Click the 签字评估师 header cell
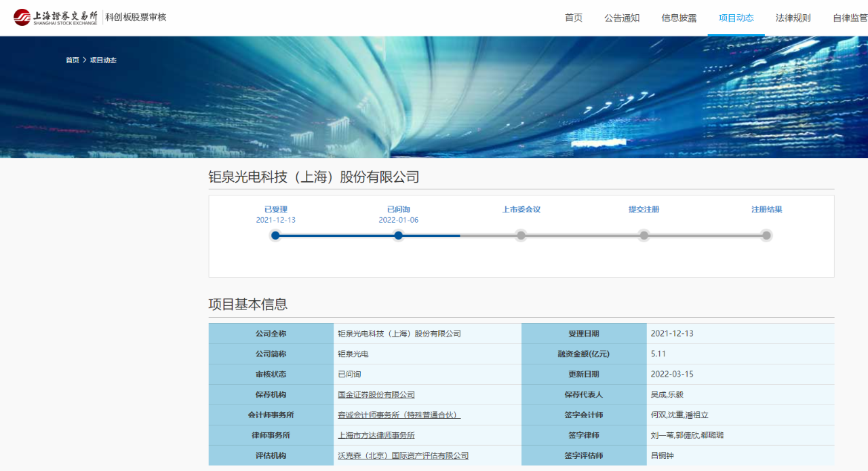The width and height of the screenshot is (868, 471). [x=584, y=455]
